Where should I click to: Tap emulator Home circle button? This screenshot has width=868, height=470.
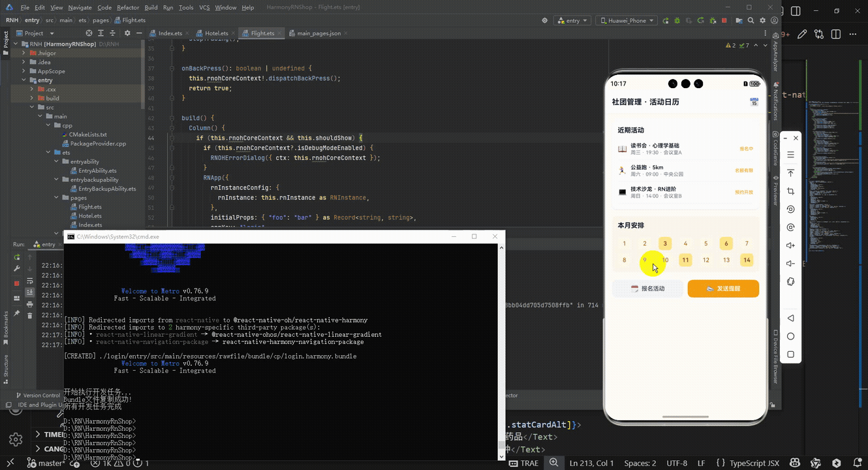pyautogui.click(x=790, y=336)
